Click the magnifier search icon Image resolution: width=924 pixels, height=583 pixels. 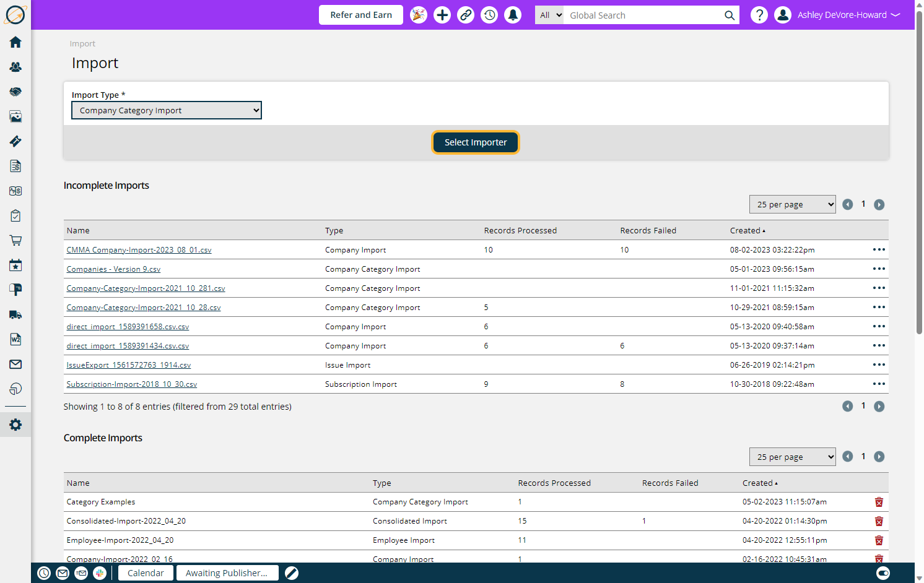point(730,15)
